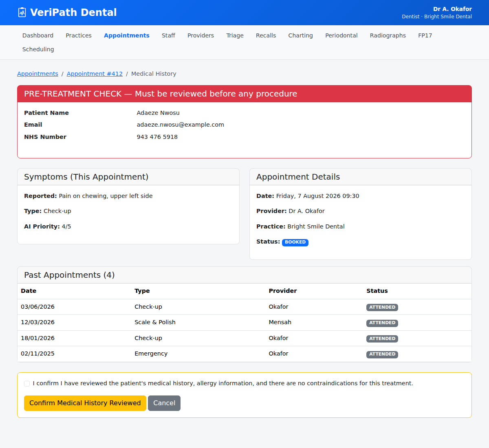Screen dimensions: 489x448
Task: Tick the medical history confirmation checkbox
Action: tap(27, 384)
